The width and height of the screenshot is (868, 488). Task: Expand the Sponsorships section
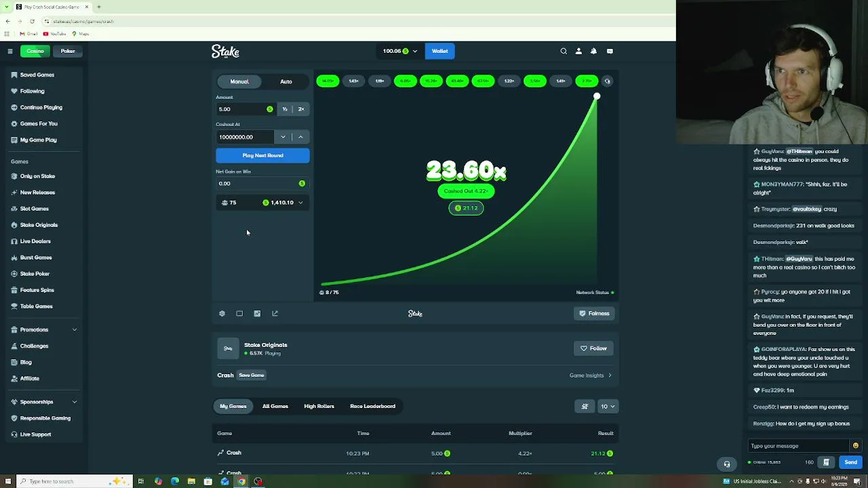click(x=44, y=402)
